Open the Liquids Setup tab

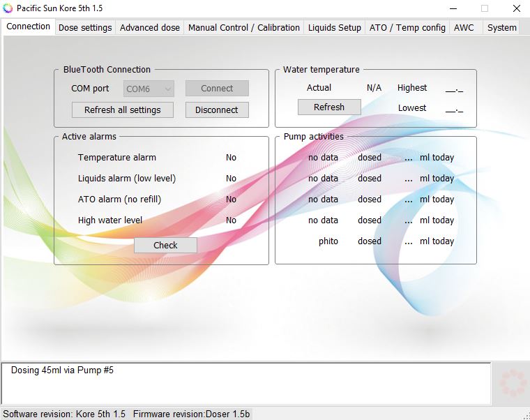334,28
